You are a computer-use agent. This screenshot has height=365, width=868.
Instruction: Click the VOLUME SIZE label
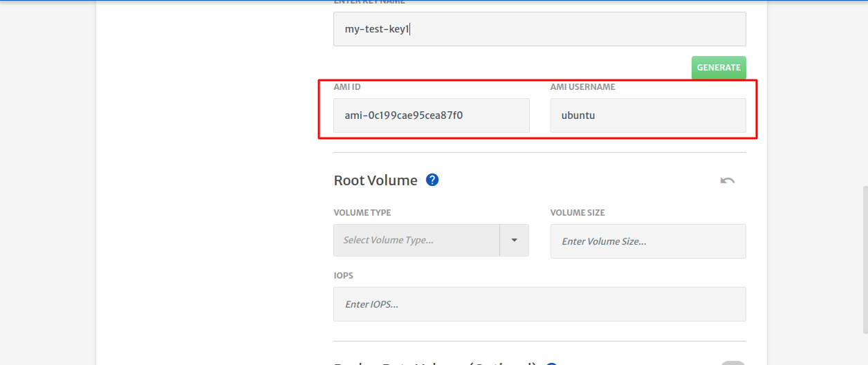pyautogui.click(x=578, y=213)
